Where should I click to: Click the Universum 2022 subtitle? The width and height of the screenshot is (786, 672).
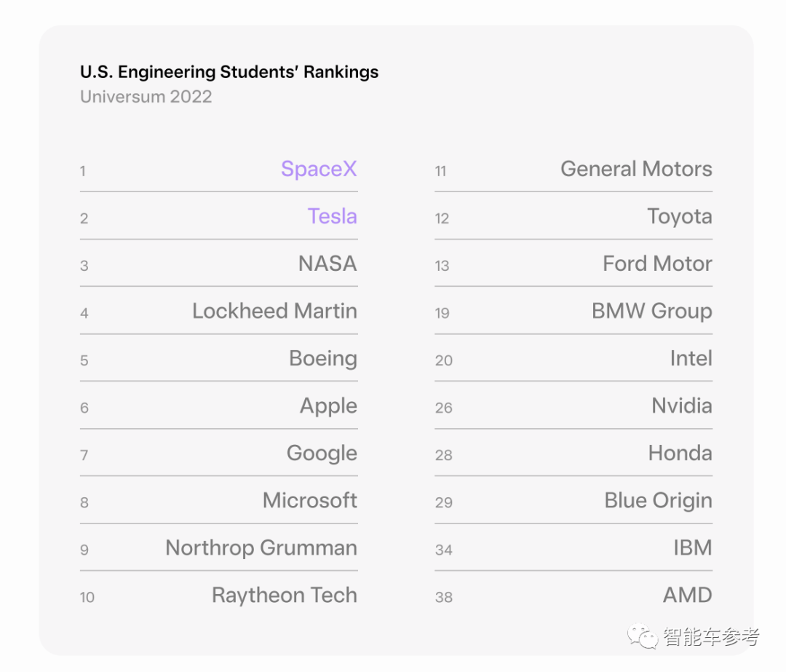coord(146,97)
